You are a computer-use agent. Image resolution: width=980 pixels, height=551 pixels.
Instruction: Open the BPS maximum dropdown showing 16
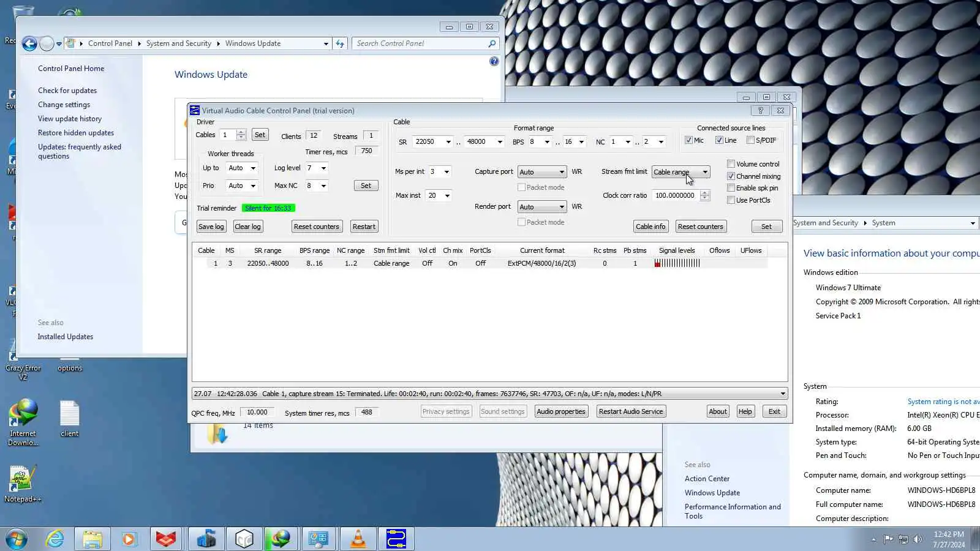pos(581,142)
